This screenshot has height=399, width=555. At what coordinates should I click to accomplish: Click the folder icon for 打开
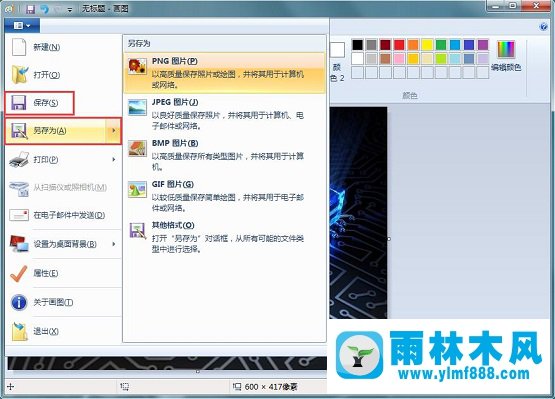point(19,75)
